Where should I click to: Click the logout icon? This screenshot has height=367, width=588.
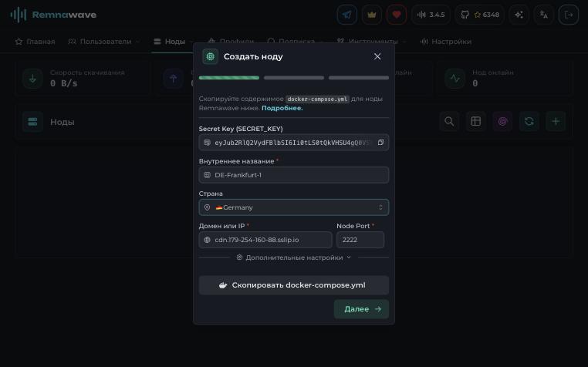569,15
